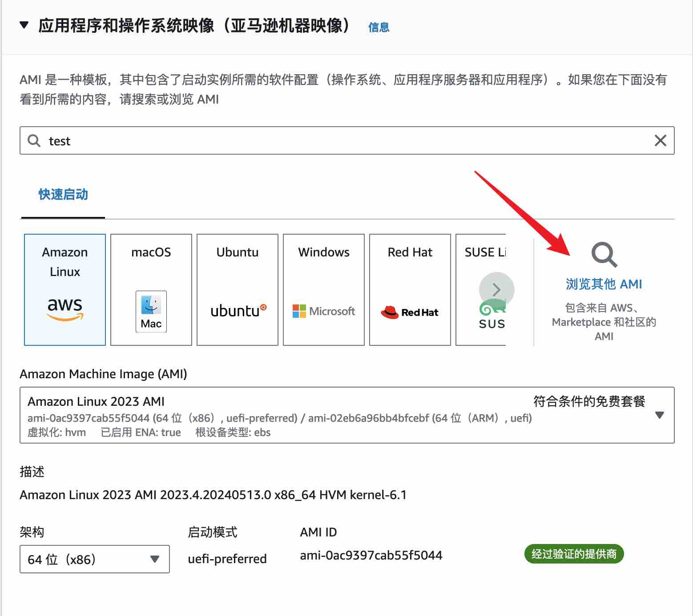
Task: Click the search magnifier icon in search box
Action: point(34,141)
